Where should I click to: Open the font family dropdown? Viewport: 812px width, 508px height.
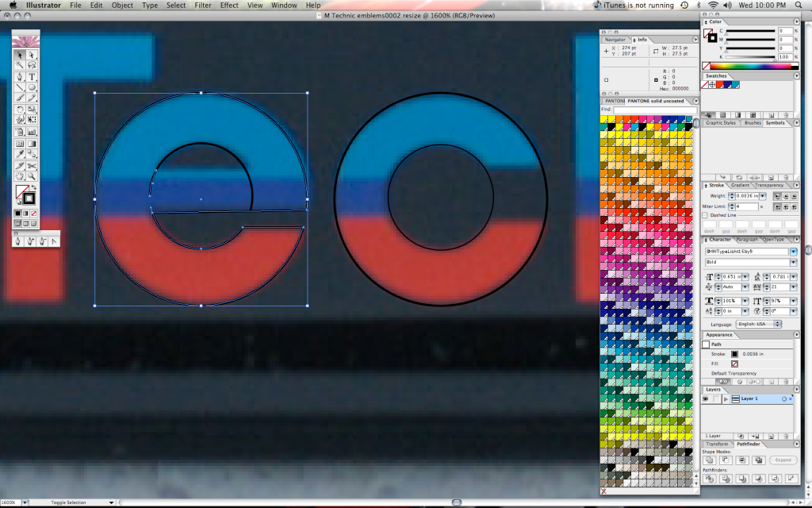pyautogui.click(x=793, y=252)
